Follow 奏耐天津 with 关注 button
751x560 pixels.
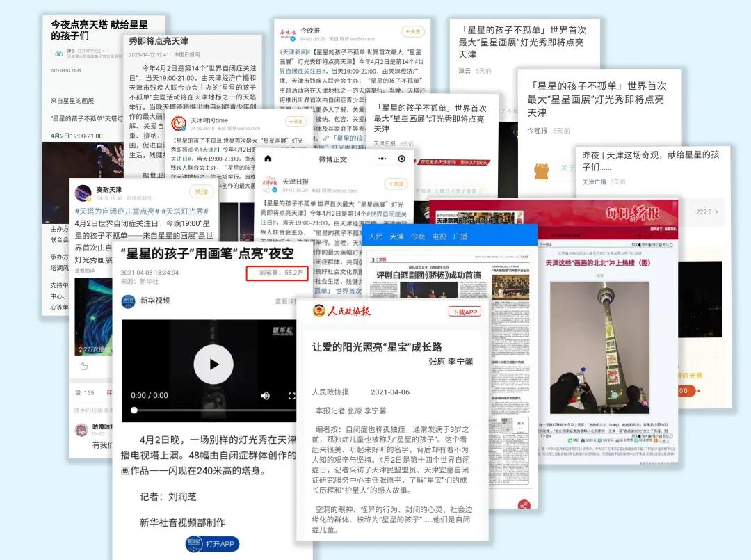[201, 191]
